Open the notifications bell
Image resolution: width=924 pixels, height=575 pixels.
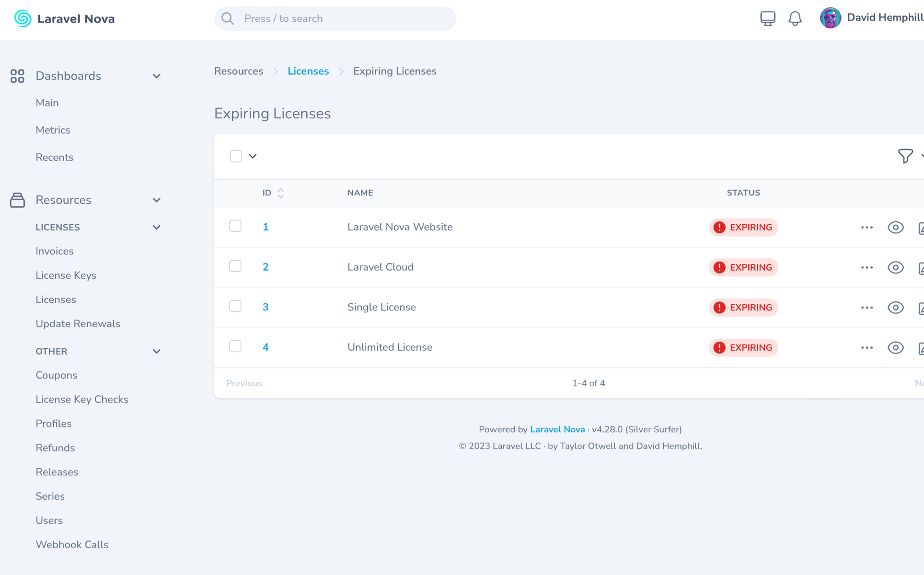(795, 19)
